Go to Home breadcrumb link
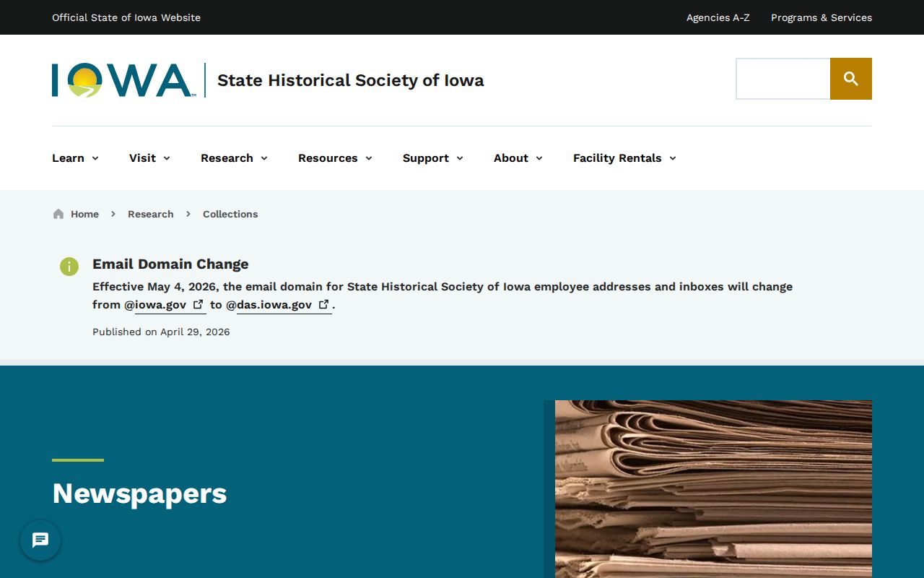The width and height of the screenshot is (924, 578). 84,214
